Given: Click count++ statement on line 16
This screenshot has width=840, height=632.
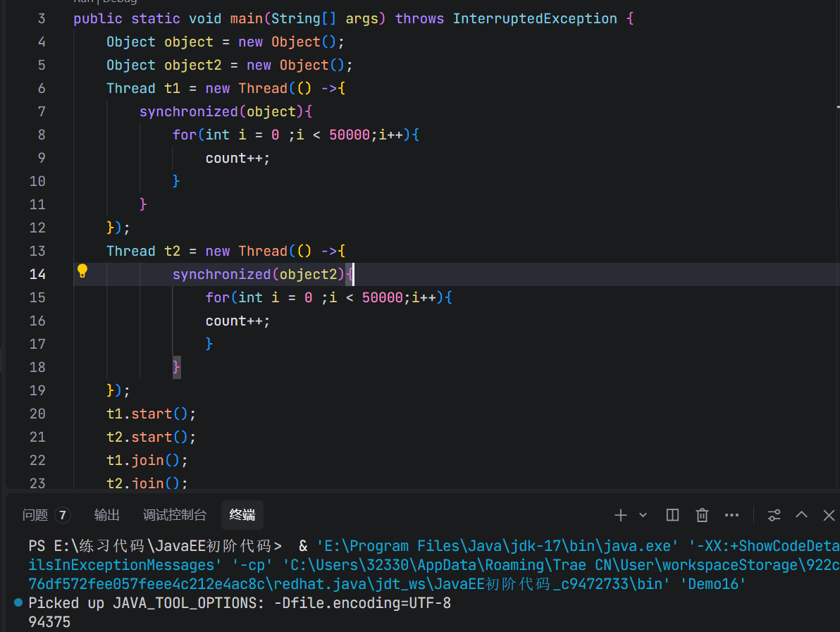Looking at the screenshot, I should tap(237, 321).
